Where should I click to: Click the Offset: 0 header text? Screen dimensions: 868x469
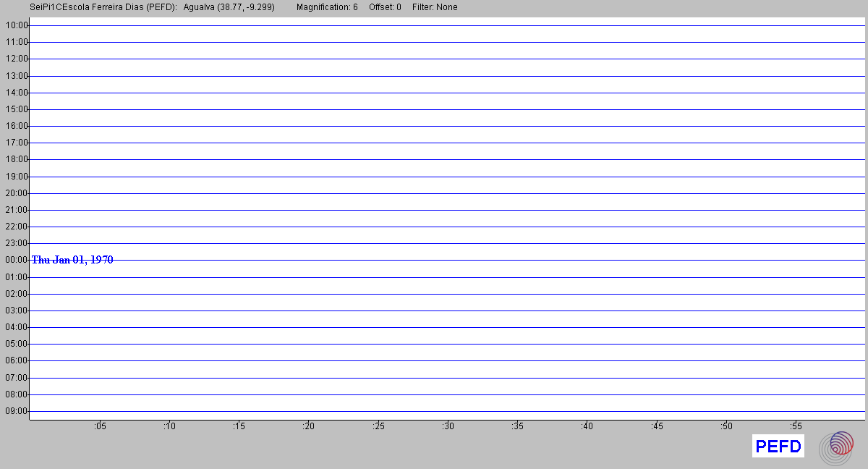385,7
